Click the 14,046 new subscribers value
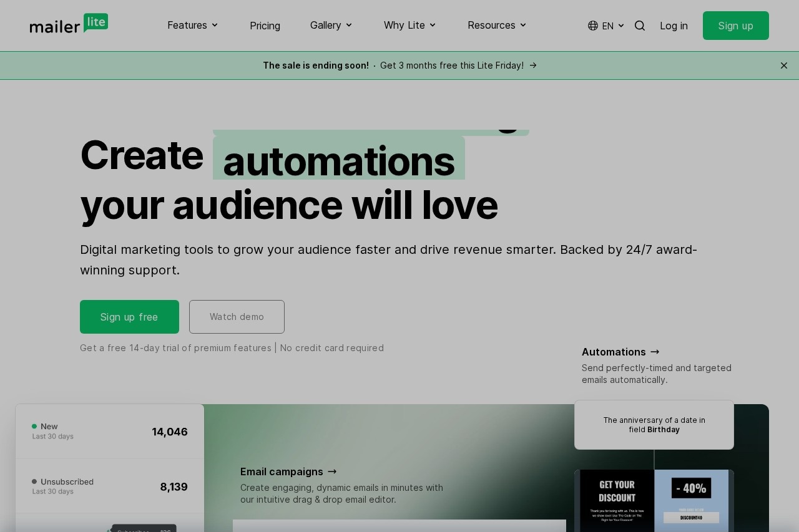Viewport: 799px width, 532px height. click(170, 432)
